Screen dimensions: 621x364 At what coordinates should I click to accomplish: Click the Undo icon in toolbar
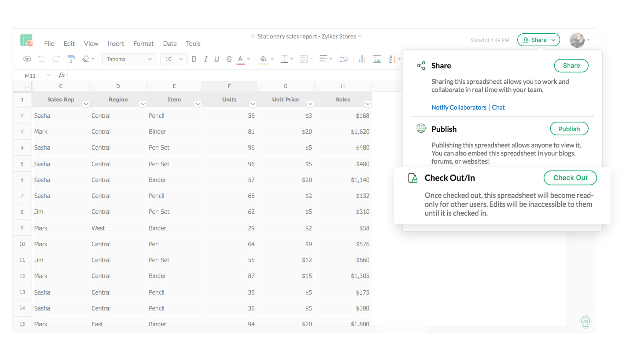[x=42, y=59]
